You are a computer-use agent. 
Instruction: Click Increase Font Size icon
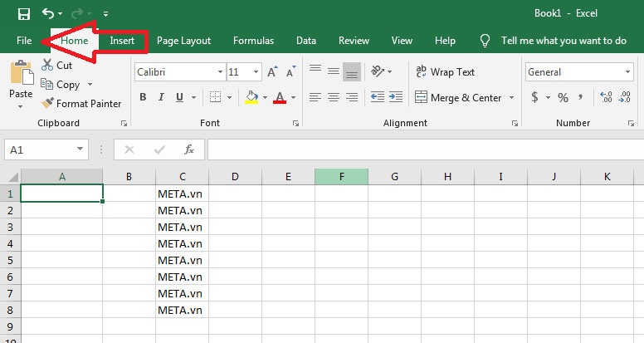[272, 72]
